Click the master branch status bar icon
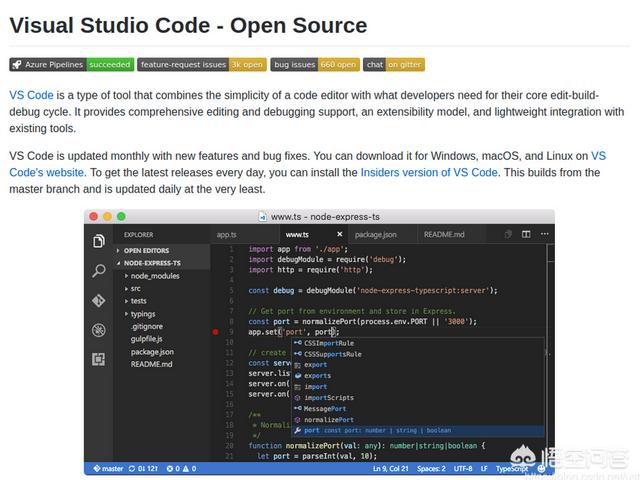The width and height of the screenshot is (640, 480). [110, 468]
